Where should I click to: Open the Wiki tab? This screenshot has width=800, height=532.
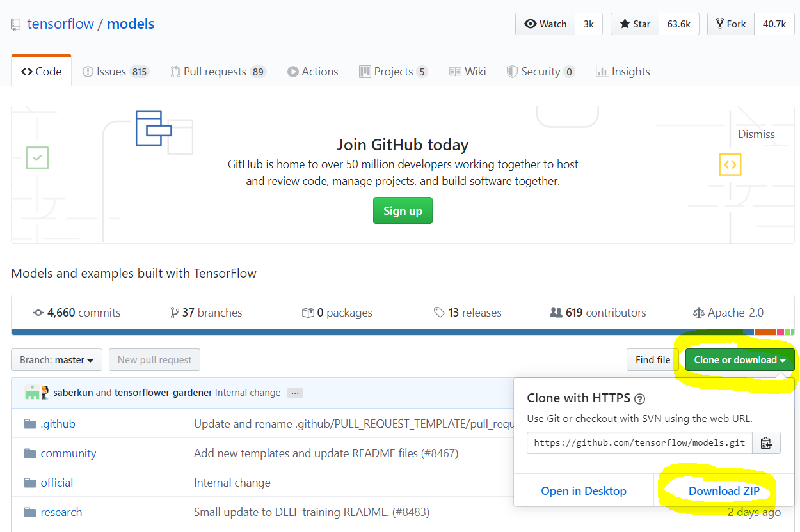tap(468, 72)
